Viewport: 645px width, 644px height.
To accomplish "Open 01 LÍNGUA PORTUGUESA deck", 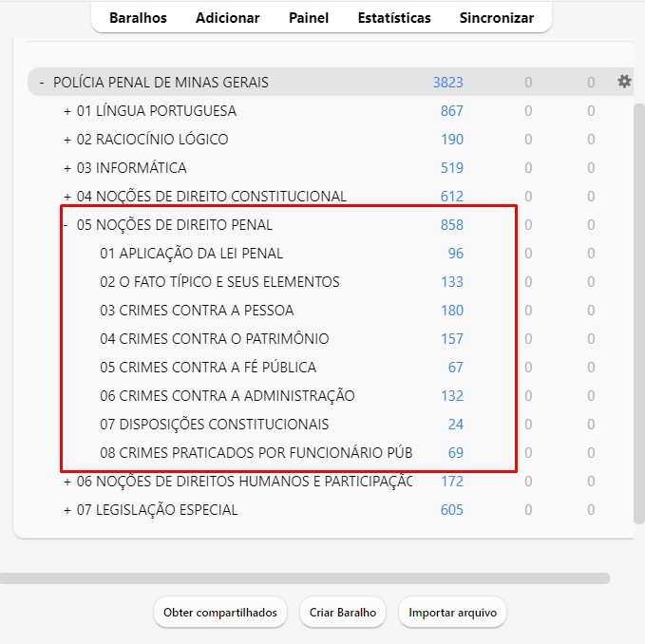I will pos(157,111).
